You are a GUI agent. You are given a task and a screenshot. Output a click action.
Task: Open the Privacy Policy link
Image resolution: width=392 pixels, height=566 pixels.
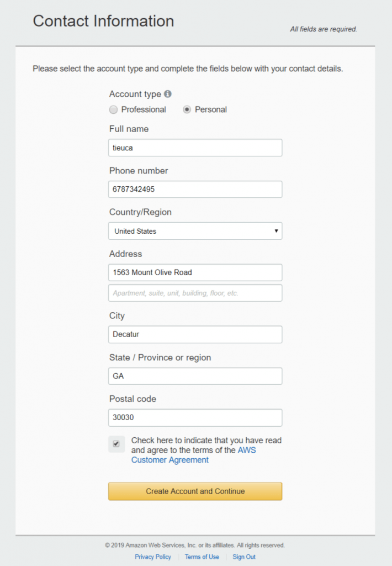[153, 557]
